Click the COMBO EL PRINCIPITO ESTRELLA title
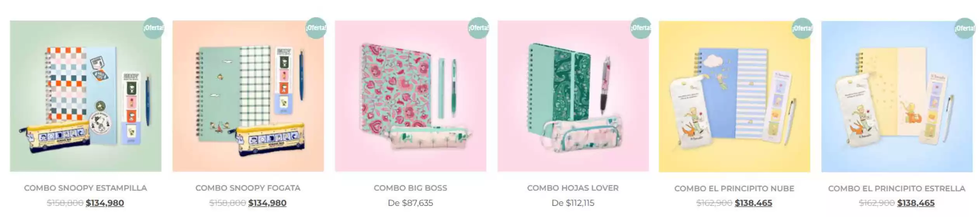The height and width of the screenshot is (217, 980). [x=897, y=189]
